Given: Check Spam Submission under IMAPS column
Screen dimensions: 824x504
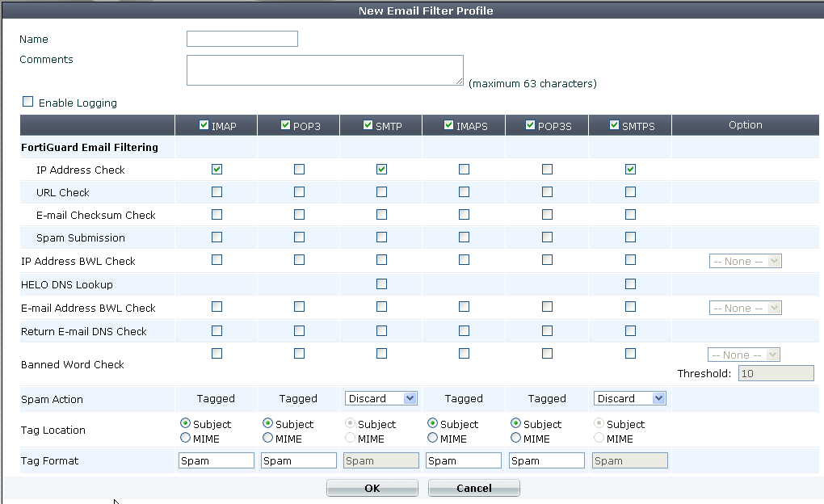Looking at the screenshot, I should (464, 237).
